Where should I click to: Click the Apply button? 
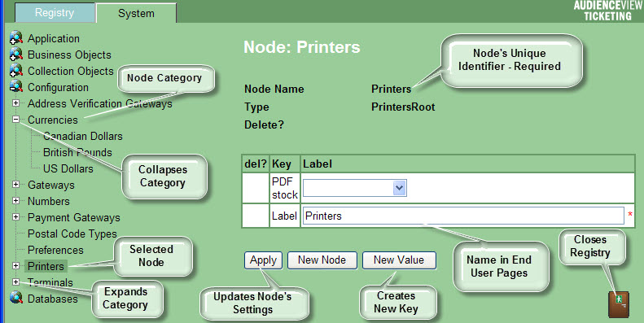[263, 260]
